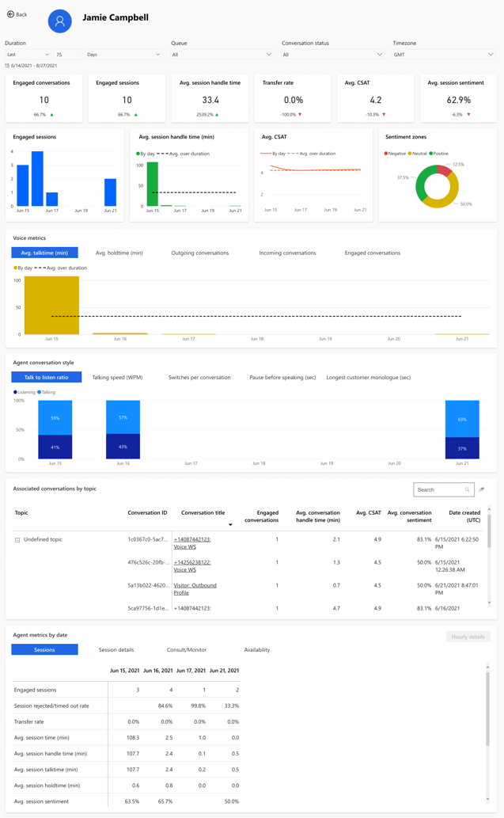Click the Positive sentiment legend swatch
This screenshot has height=818, width=504.
click(x=430, y=154)
